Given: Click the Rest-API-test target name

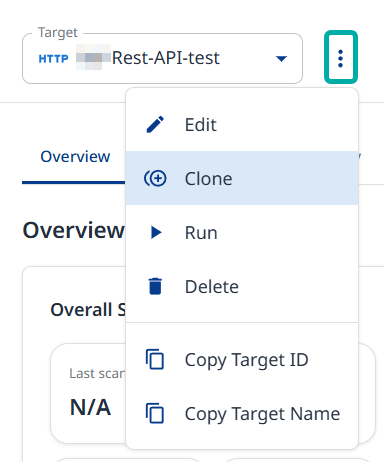Looking at the screenshot, I should (x=166, y=58).
